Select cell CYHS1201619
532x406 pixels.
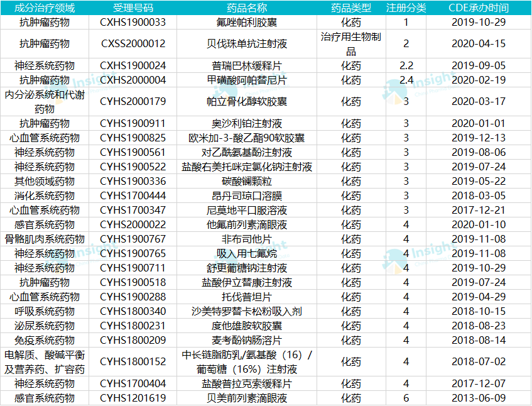[x=133, y=398]
